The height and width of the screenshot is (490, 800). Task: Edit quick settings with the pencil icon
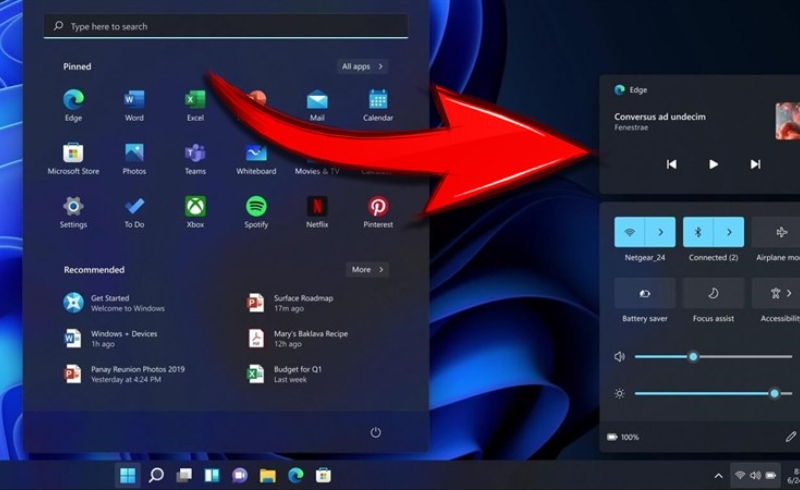point(790,436)
